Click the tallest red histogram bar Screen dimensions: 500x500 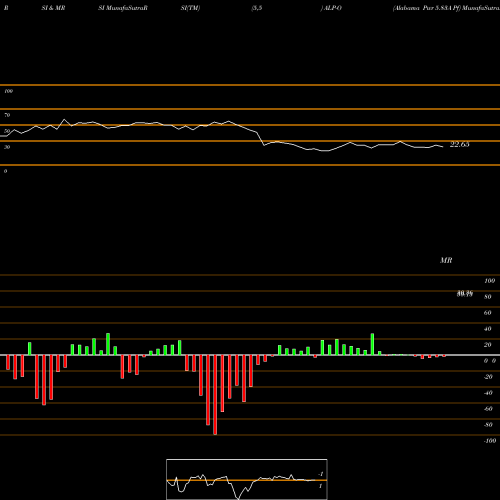(215, 395)
